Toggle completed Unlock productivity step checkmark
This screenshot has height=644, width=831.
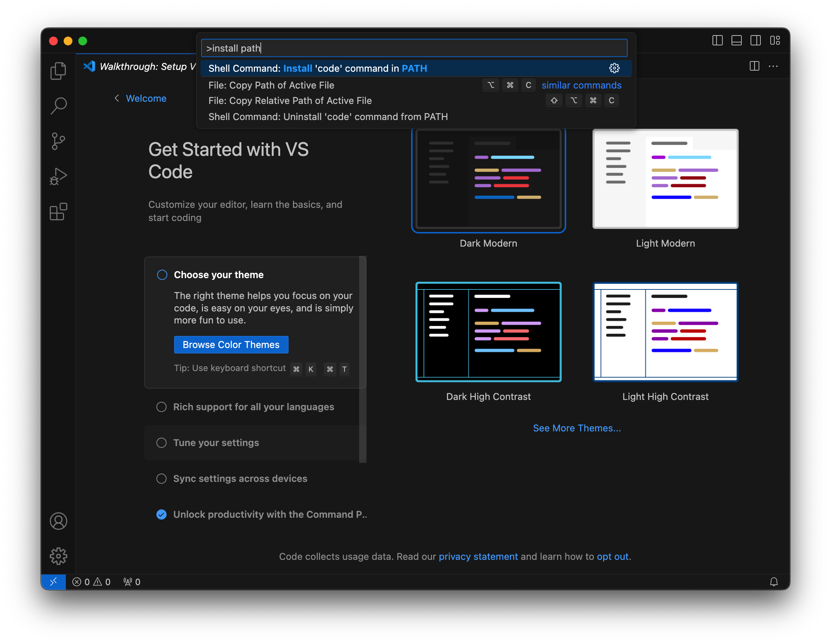(x=161, y=514)
